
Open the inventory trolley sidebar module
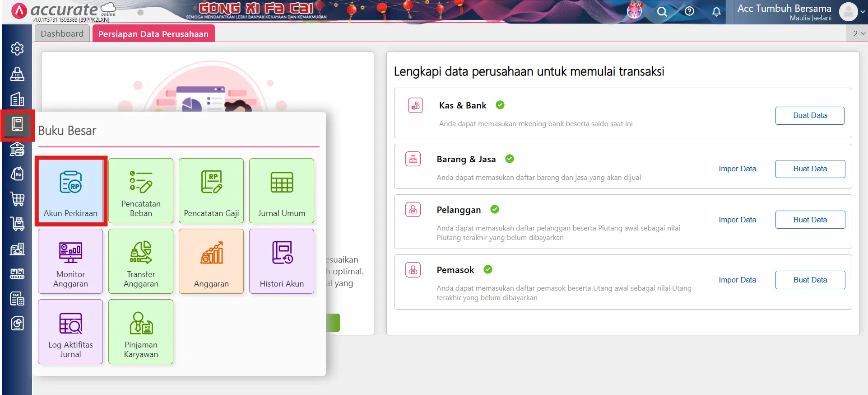click(17, 224)
